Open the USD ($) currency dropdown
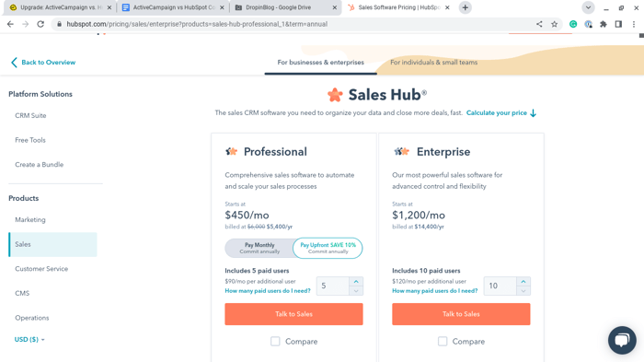The height and width of the screenshot is (362, 644). click(29, 339)
